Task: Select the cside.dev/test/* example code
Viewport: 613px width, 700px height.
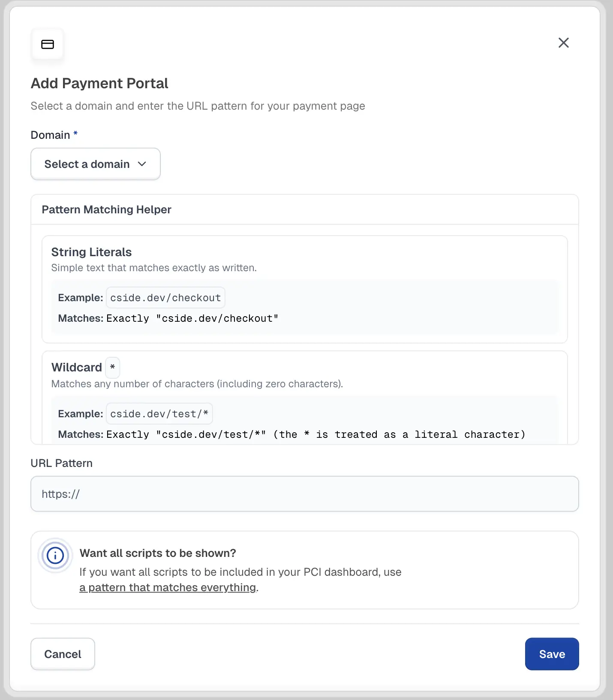Action: coord(159,413)
